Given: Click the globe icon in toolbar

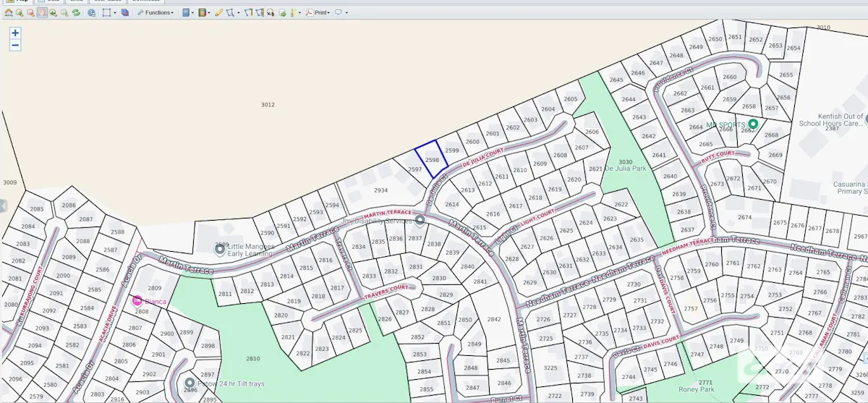Looking at the screenshot, I should click(91, 12).
